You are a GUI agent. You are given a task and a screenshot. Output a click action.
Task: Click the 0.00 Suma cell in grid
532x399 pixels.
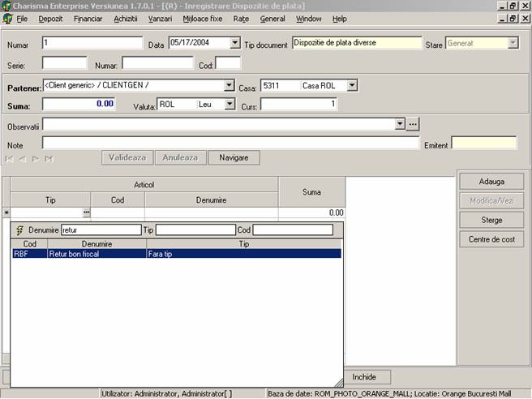[311, 212]
